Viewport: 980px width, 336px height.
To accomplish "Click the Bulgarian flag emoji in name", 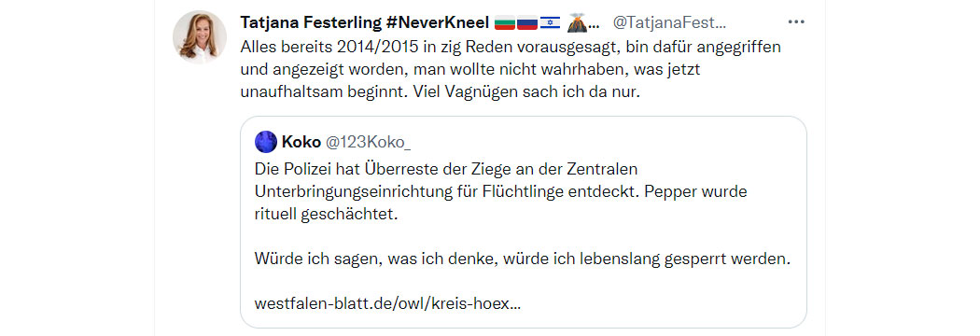I will 504,23.
